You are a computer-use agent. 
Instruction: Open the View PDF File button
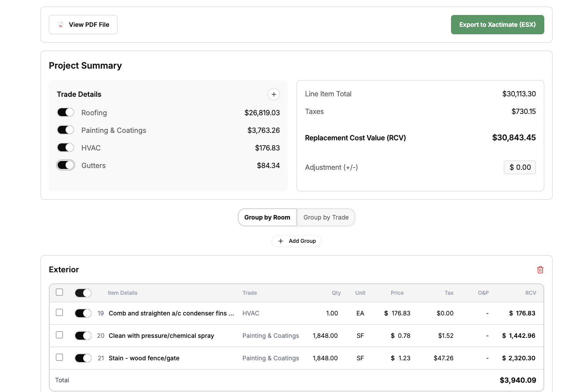83,25
